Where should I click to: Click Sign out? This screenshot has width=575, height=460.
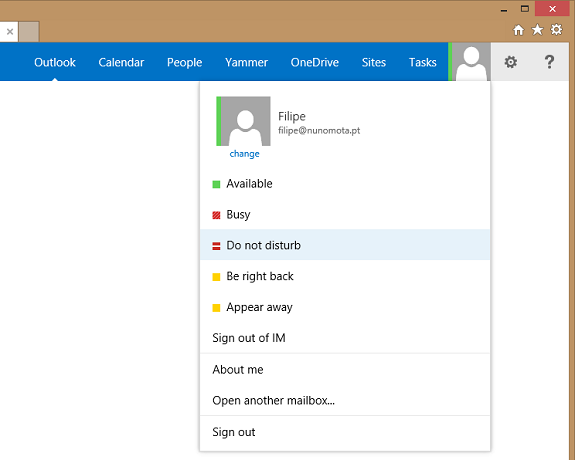coord(345,432)
